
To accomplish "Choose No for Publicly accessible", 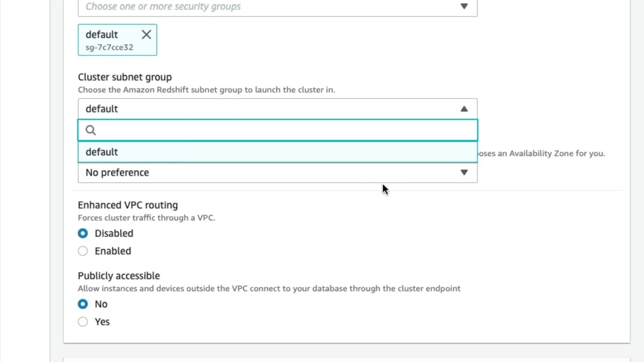I will pos(83,304).
